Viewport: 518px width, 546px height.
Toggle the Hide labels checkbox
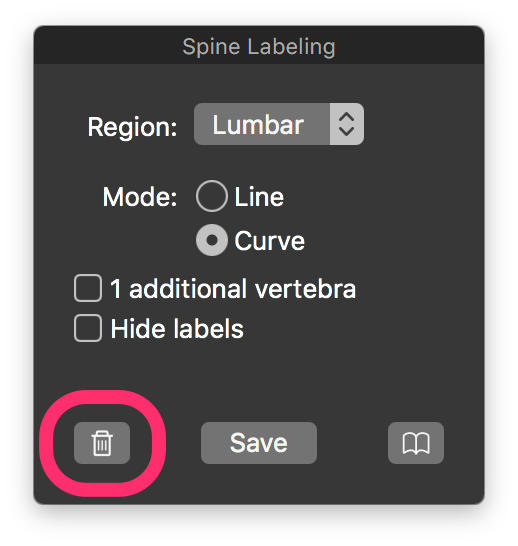click(88, 328)
